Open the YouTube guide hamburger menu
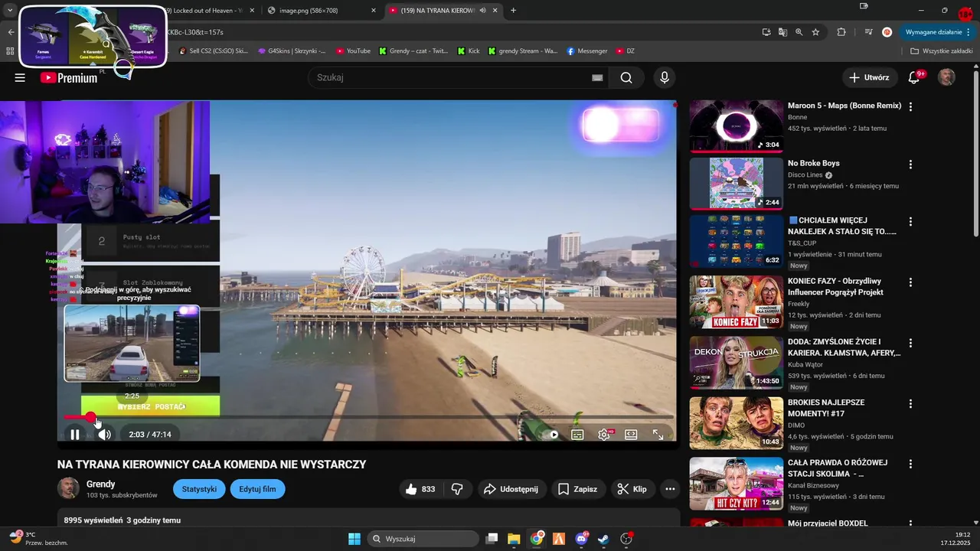This screenshot has width=980, height=551. coord(20,77)
